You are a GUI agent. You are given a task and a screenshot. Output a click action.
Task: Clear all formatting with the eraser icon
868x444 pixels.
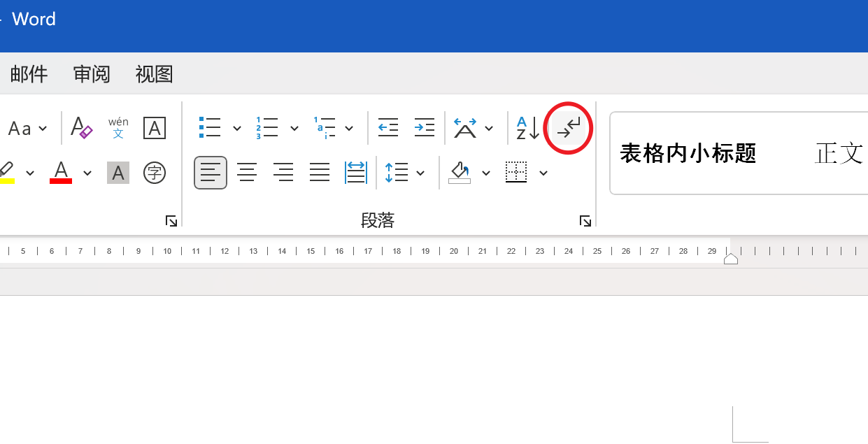[82, 128]
